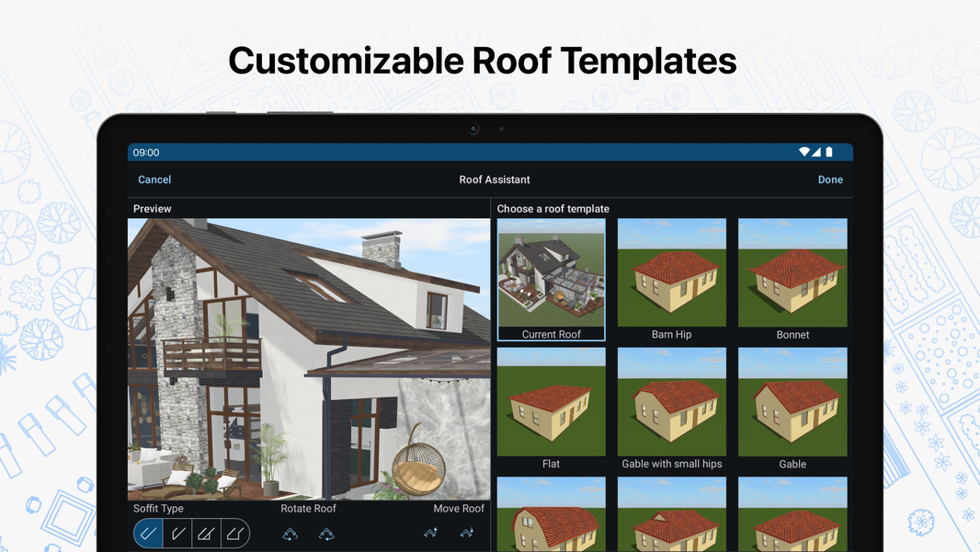The height and width of the screenshot is (552, 980).
Task: Select the third soffit type option
Action: tap(207, 534)
